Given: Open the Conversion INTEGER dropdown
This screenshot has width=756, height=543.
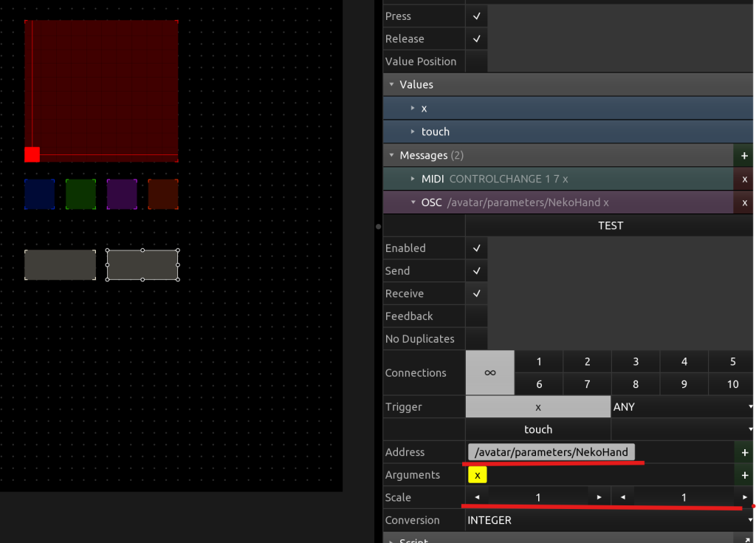Looking at the screenshot, I should pyautogui.click(x=609, y=520).
